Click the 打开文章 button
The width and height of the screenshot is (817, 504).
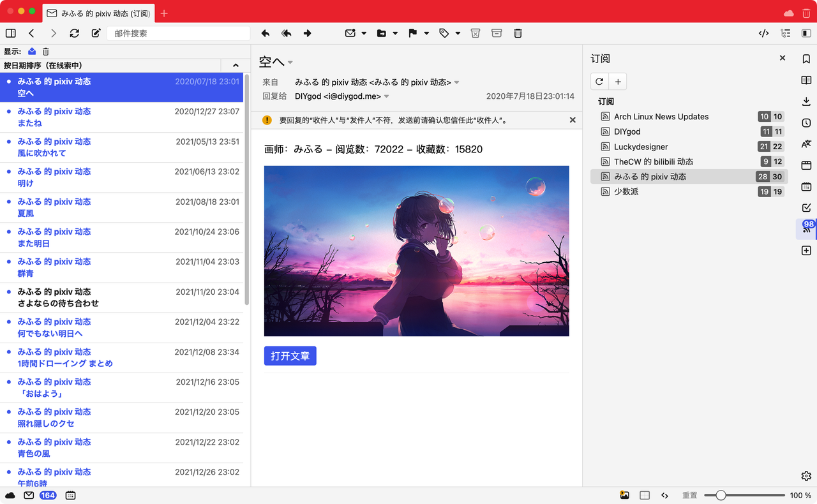coord(290,356)
